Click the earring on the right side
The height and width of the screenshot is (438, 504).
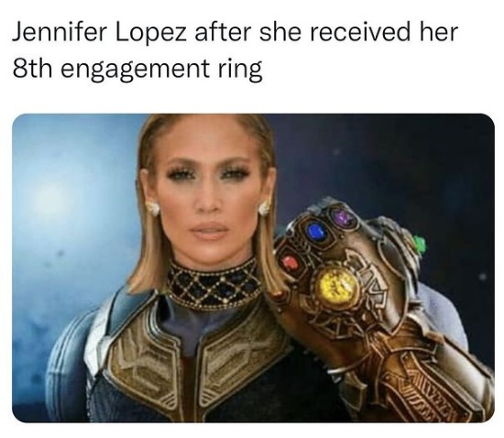pos(265,207)
